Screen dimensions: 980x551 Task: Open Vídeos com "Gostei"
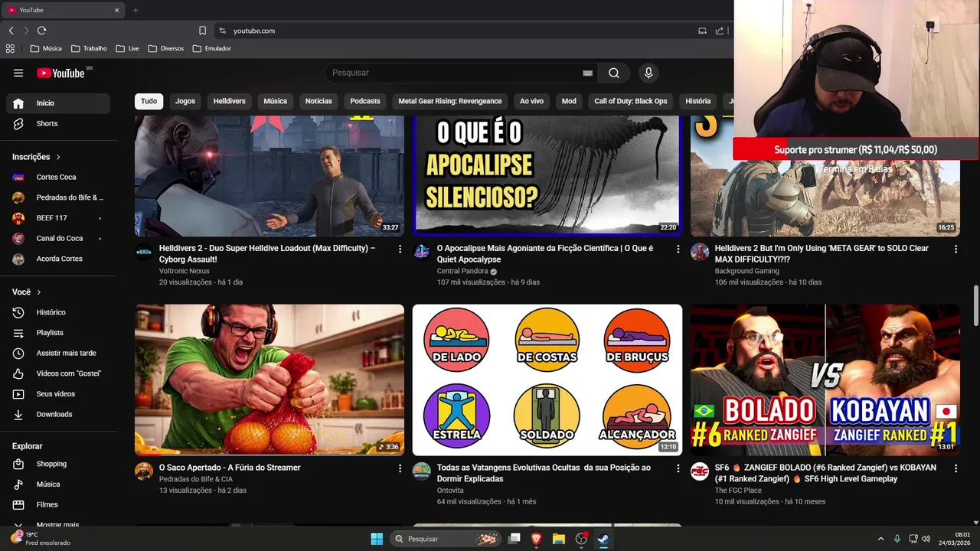pos(58,373)
